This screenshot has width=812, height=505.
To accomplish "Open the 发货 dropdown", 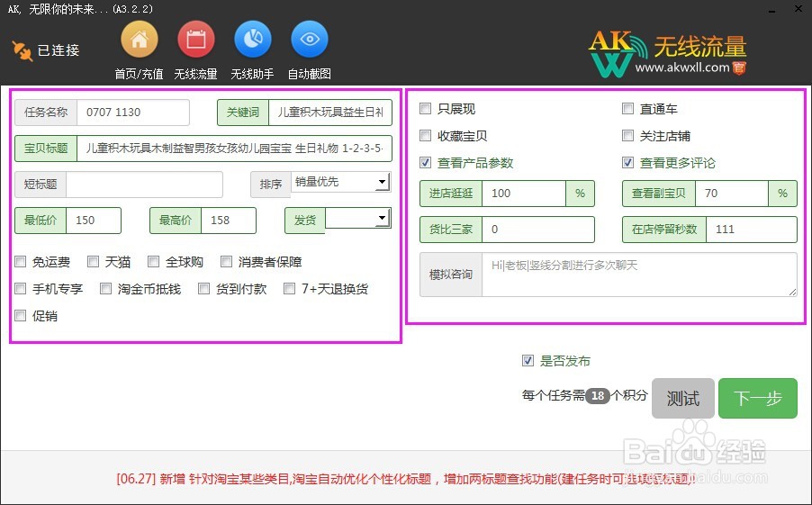I will [x=358, y=218].
